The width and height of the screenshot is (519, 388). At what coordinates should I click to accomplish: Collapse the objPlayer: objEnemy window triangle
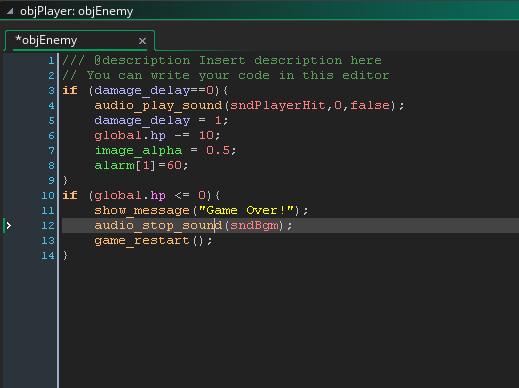pyautogui.click(x=10, y=11)
